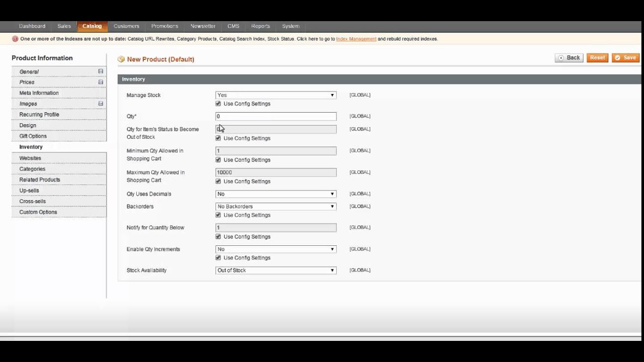Click the Reset button

(x=597, y=58)
